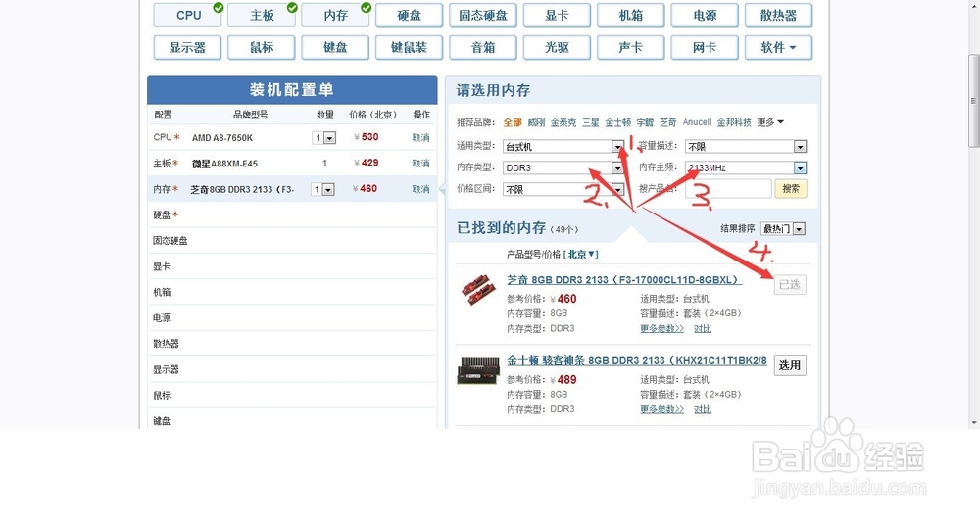The image size is (980, 521).
Task: Filter by 宇瞻 brand
Action: [x=645, y=122]
